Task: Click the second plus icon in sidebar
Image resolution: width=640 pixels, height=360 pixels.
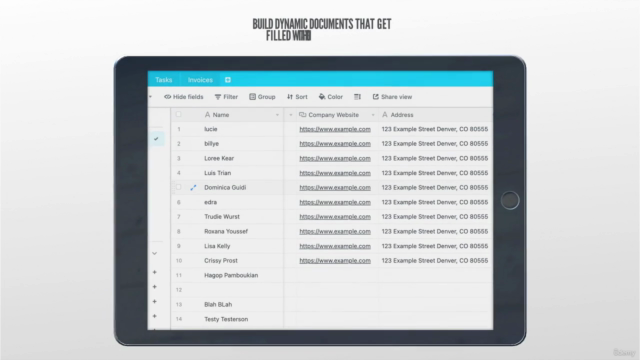Action: pyautogui.click(x=154, y=287)
